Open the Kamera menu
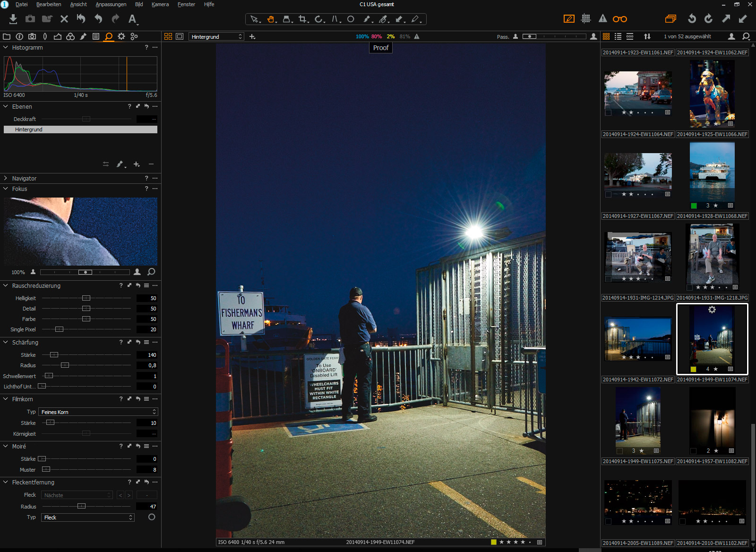Screen dimensions: 756x552 (160, 4)
